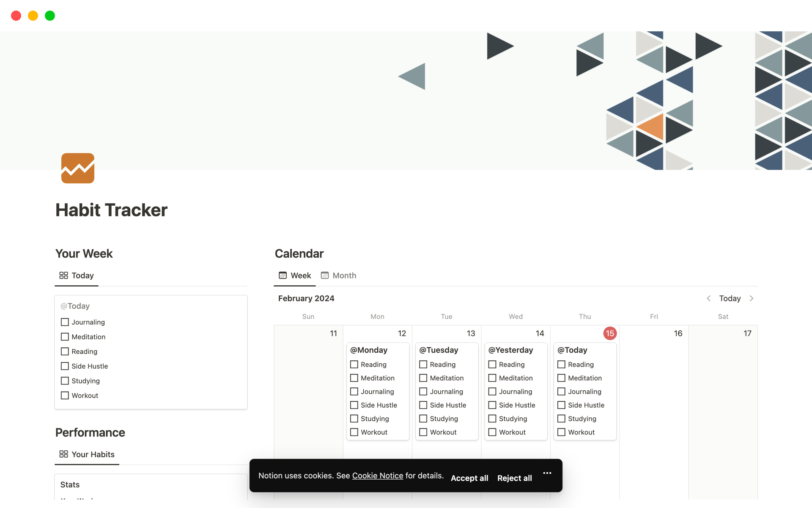
Task: Select the Your Habits tab
Action: click(x=93, y=454)
